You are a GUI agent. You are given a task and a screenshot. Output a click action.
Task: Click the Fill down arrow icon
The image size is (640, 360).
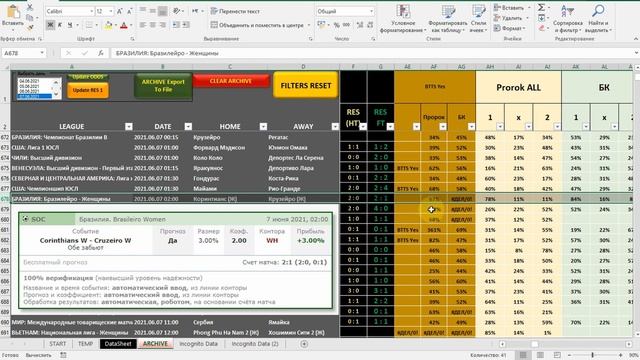click(x=541, y=18)
